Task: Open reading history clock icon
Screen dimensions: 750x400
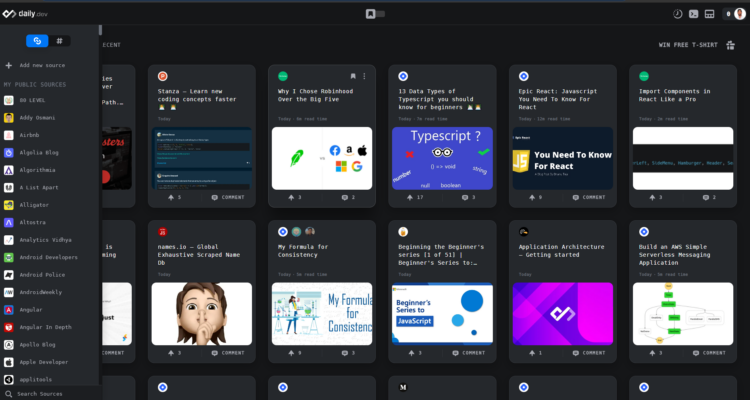Action: pos(677,14)
